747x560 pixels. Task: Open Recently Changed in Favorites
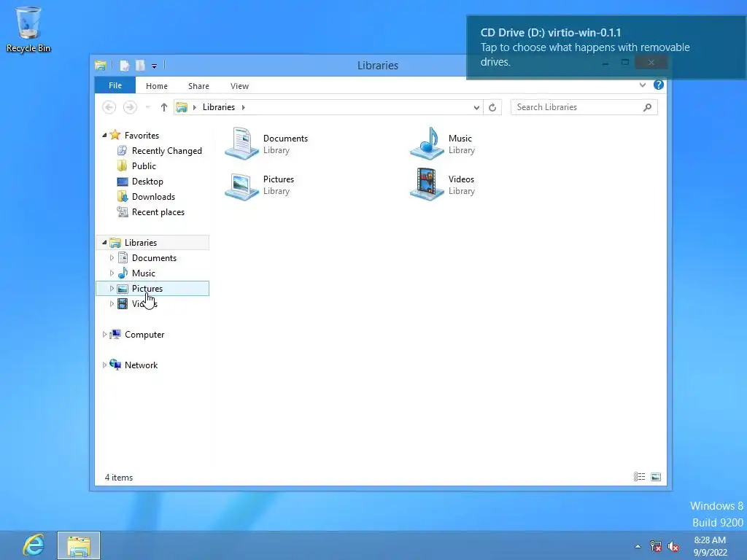pos(167,151)
